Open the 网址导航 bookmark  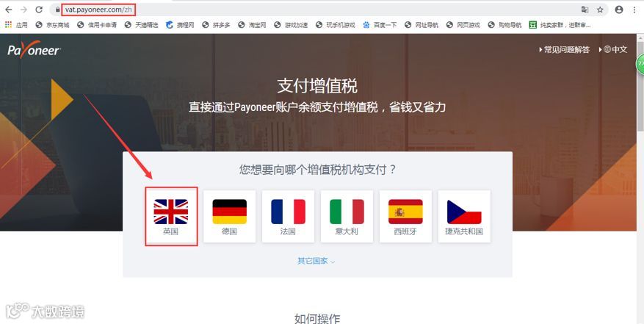(x=422, y=25)
